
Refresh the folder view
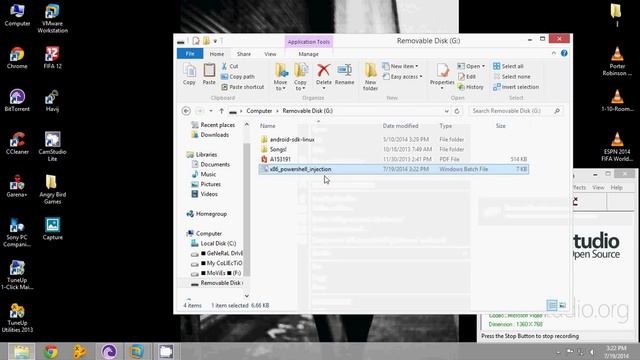pyautogui.click(x=457, y=111)
